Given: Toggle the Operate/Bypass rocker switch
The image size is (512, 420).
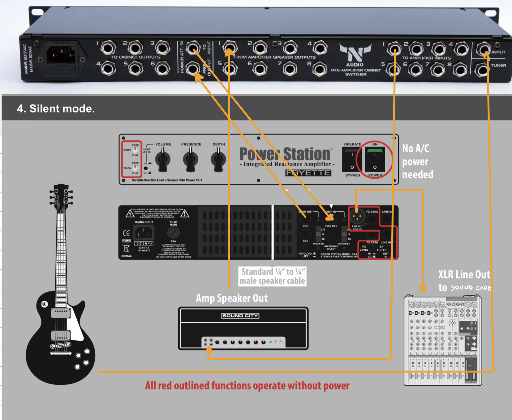Looking at the screenshot, I should 352,159.
